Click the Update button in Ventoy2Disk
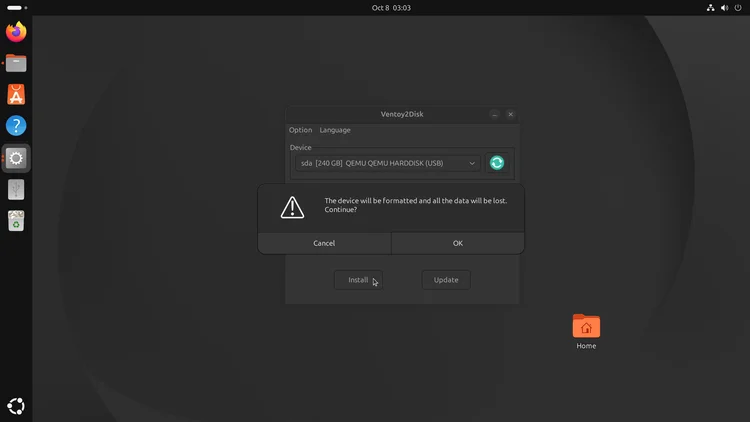 click(x=446, y=280)
